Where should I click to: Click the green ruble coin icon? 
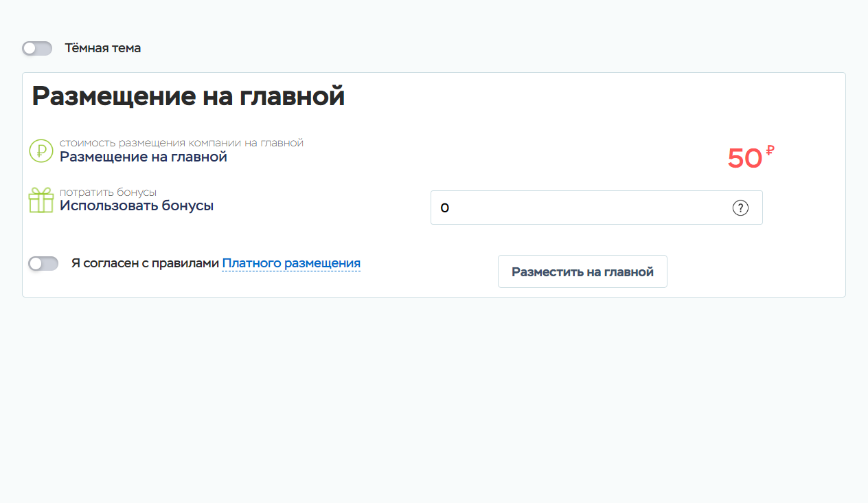coord(41,150)
